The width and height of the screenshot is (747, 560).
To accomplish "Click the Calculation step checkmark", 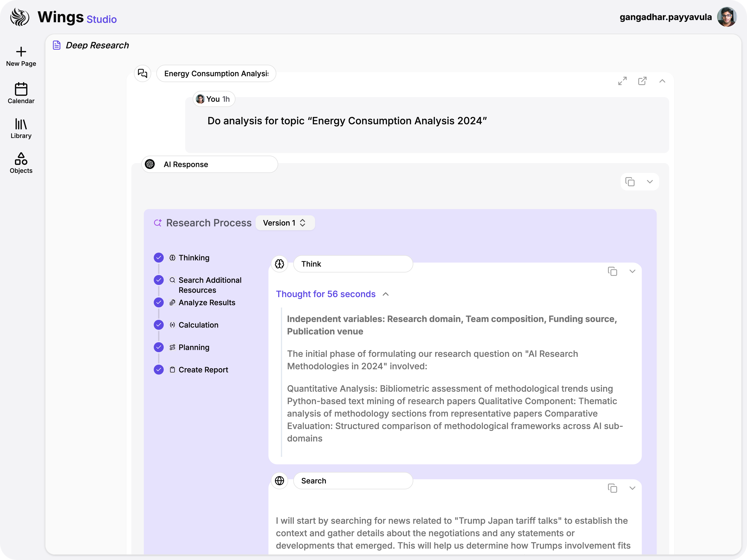I will click(x=158, y=325).
